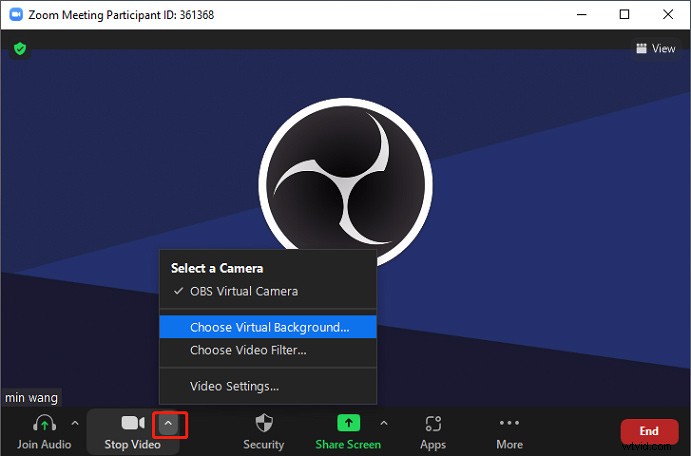This screenshot has width=691, height=456.
Task: Choose Virtual Background menu entry
Action: tap(268, 327)
